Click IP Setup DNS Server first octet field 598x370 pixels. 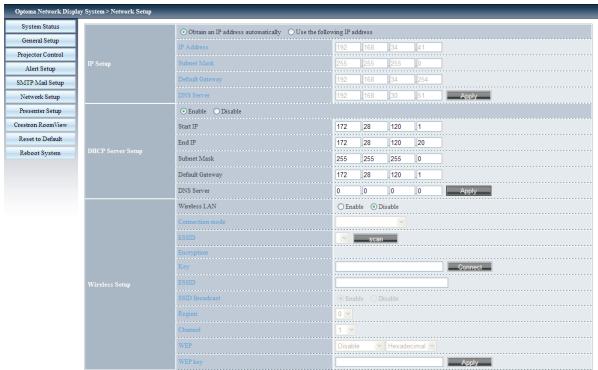[348, 95]
